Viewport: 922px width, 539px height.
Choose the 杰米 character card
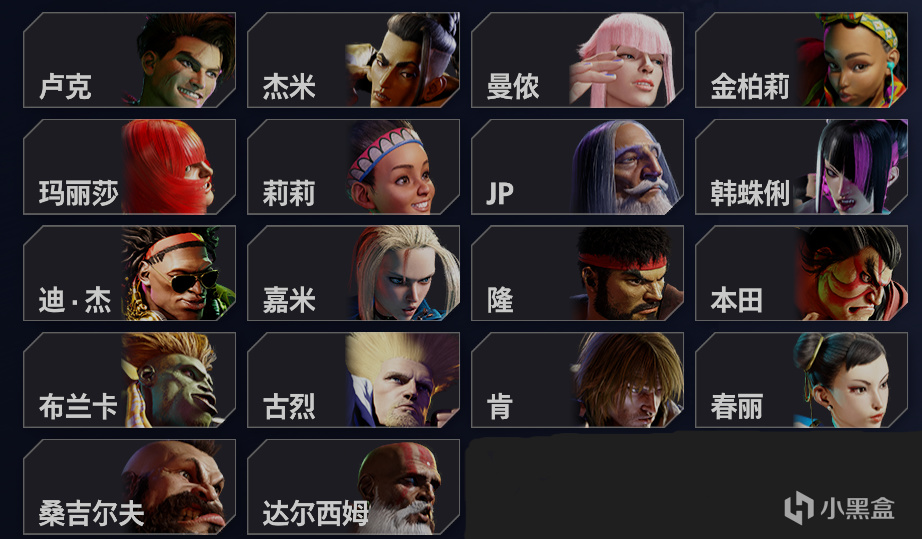pyautogui.click(x=353, y=60)
